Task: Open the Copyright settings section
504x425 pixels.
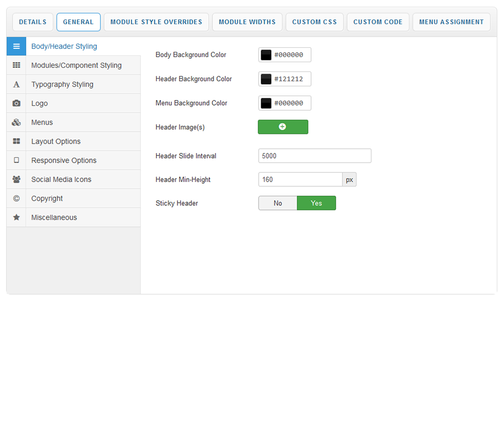Action: [47, 199]
